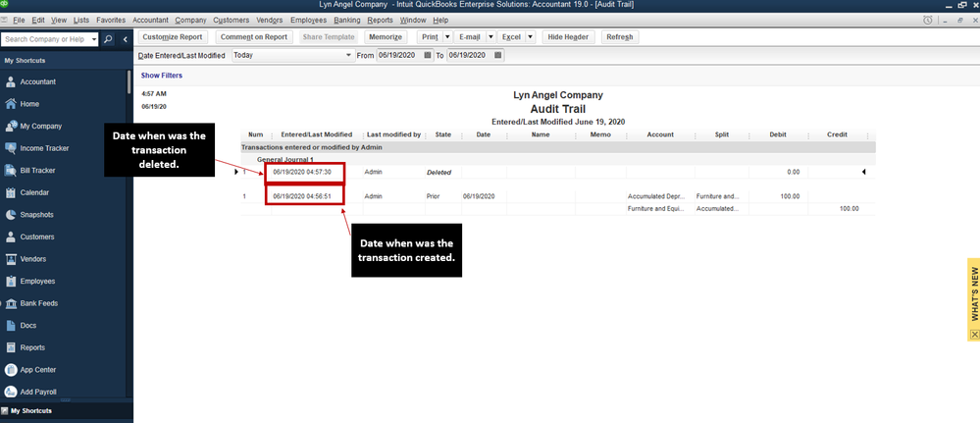
Task: Click the To date field
Action: click(x=469, y=56)
